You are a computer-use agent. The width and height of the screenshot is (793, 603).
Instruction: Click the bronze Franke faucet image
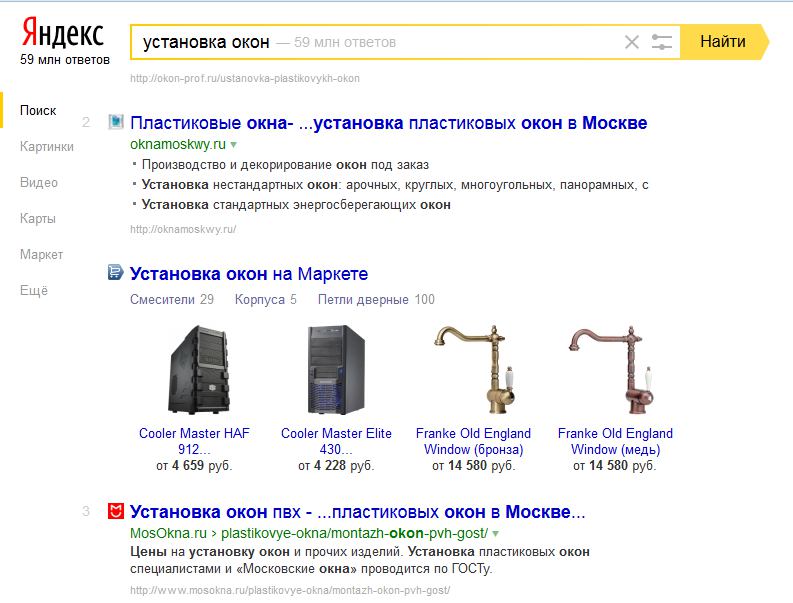pyautogui.click(x=475, y=370)
